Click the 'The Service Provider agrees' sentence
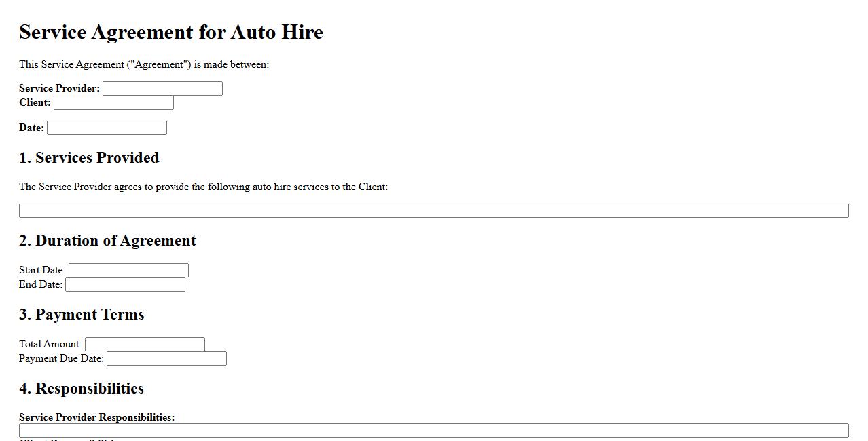Viewport: 868px width, 441px height. [x=203, y=187]
